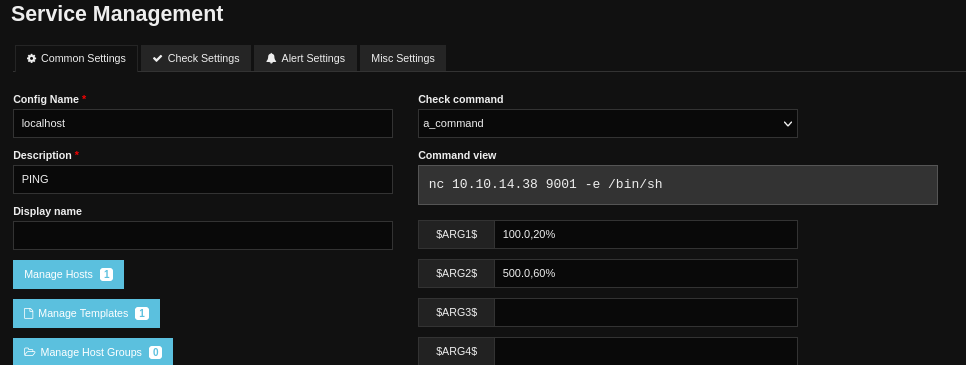966x365 pixels.
Task: Click the count badge on Manage Hosts
Action: click(x=107, y=274)
